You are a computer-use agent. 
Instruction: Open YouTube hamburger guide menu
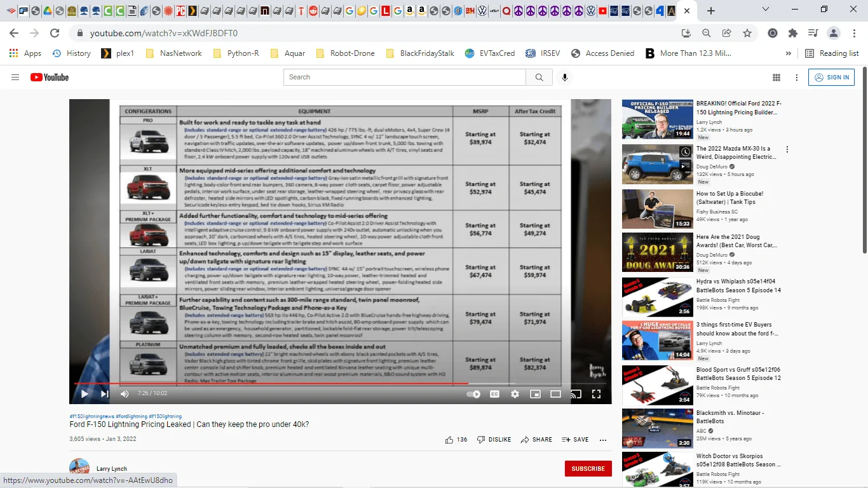point(15,78)
